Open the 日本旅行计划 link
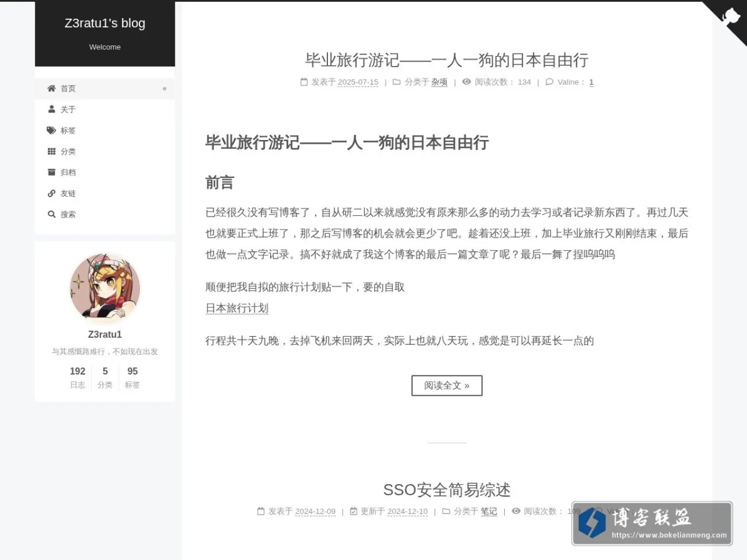This screenshot has height=560, width=747. point(237,308)
